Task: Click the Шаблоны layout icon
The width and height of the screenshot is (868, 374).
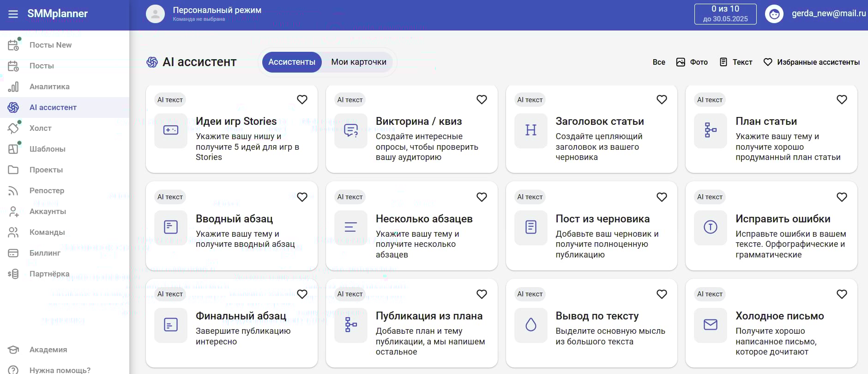Action: 13,149
